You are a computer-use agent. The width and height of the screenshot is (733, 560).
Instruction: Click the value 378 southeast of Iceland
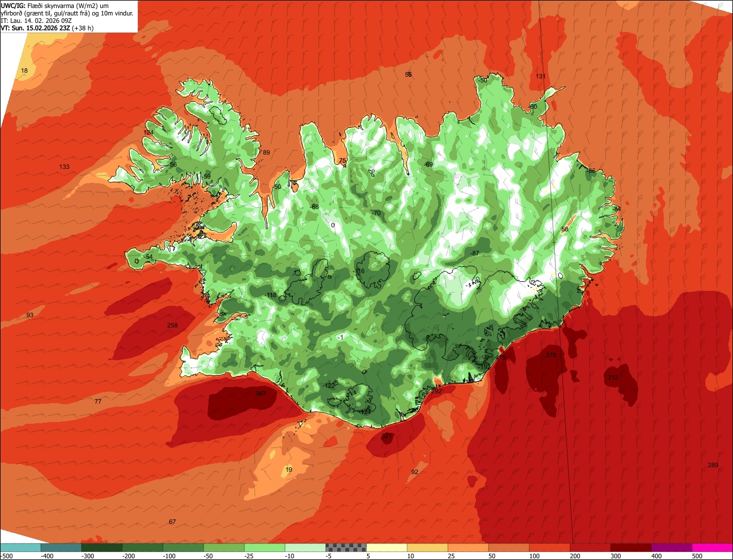click(551, 355)
